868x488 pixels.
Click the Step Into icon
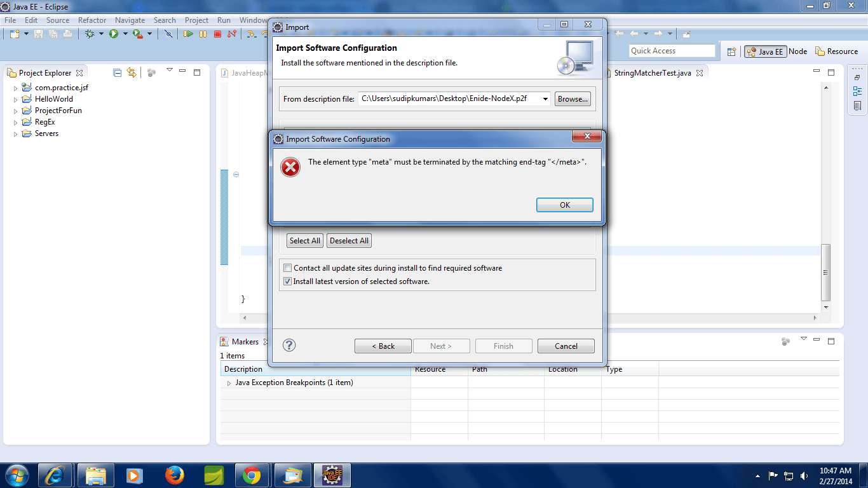(x=251, y=34)
